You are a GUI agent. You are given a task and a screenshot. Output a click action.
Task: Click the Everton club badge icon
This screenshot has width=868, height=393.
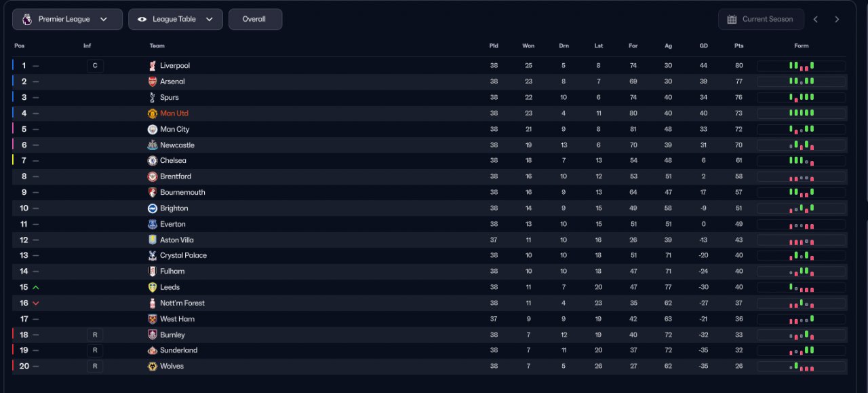point(153,224)
